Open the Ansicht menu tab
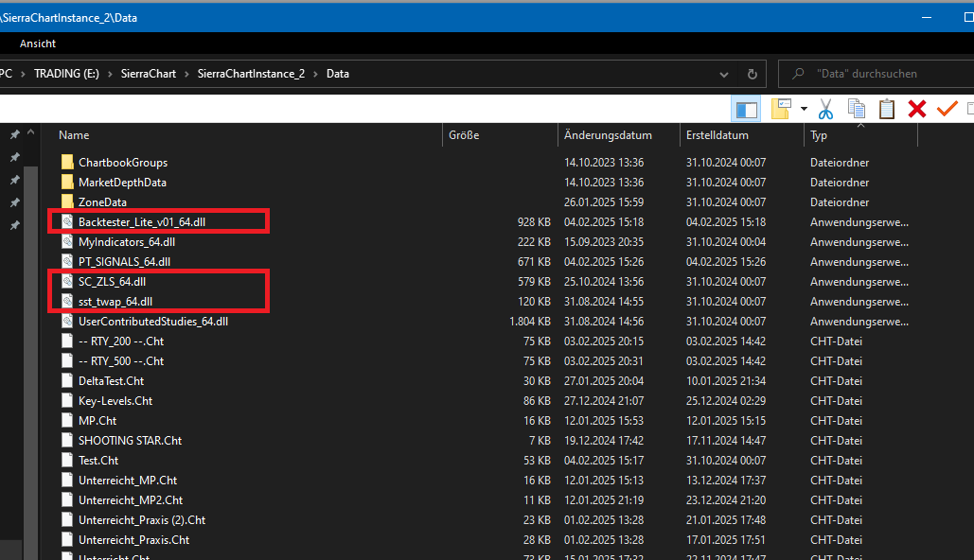Image resolution: width=974 pixels, height=560 pixels. [38, 44]
